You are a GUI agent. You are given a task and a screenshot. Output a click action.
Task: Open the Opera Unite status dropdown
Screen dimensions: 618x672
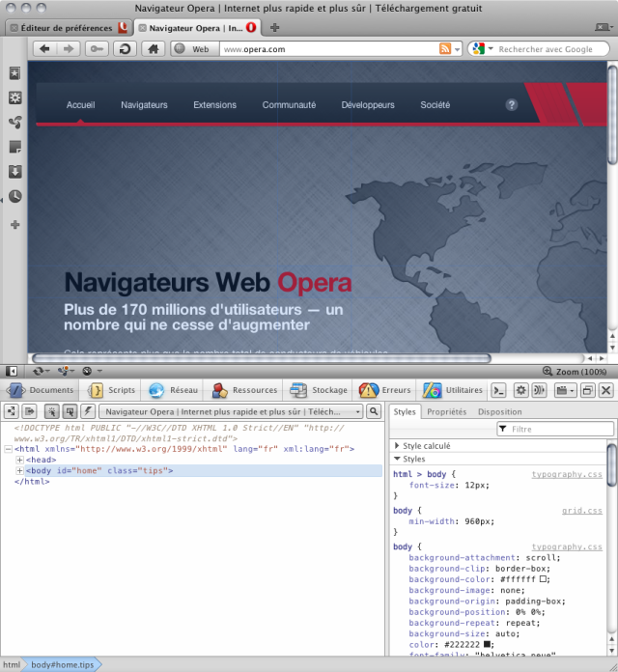click(66, 371)
